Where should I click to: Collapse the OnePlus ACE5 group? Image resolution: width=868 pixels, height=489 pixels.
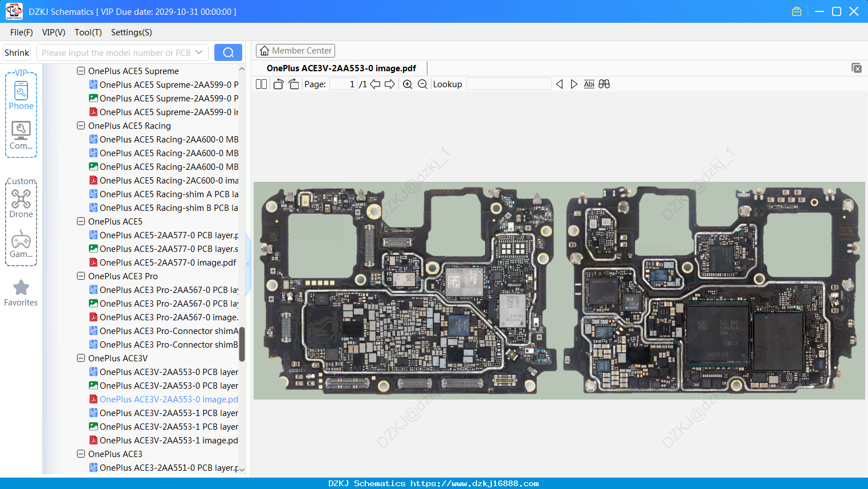click(81, 221)
